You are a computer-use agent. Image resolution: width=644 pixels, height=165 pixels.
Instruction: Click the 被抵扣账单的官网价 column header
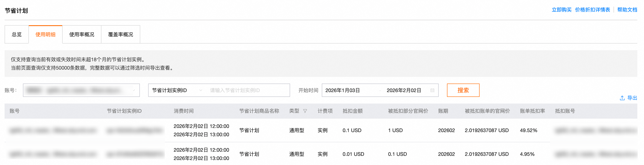pos(487,111)
